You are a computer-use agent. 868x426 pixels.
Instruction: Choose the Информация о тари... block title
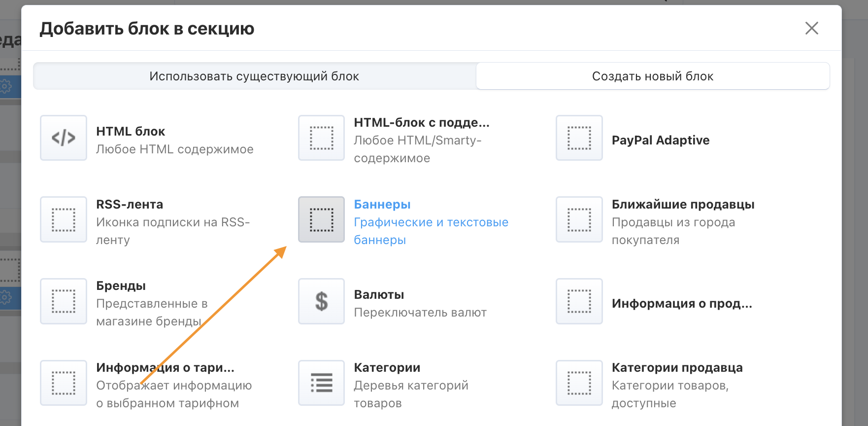(x=165, y=368)
